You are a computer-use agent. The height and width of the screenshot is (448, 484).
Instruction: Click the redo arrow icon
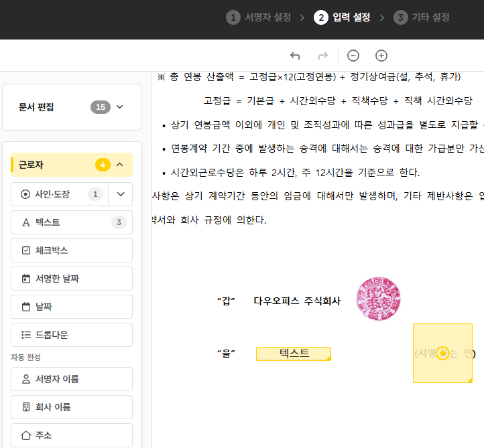click(x=323, y=56)
